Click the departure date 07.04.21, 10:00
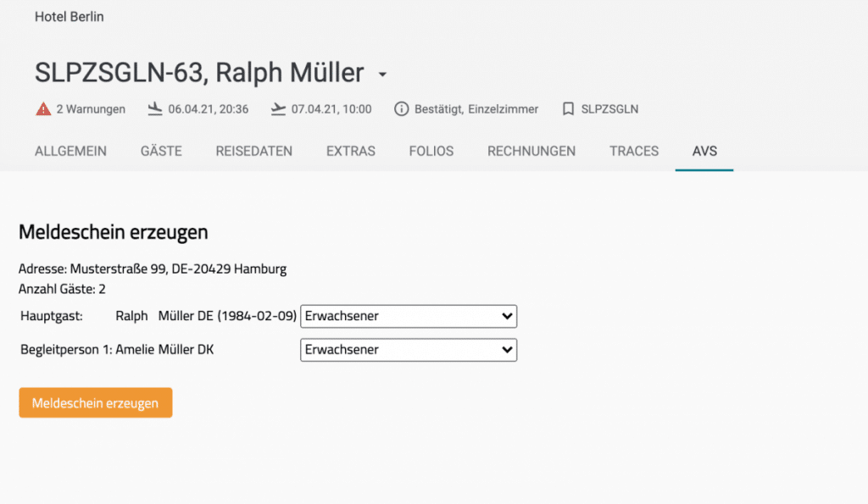 tap(331, 109)
